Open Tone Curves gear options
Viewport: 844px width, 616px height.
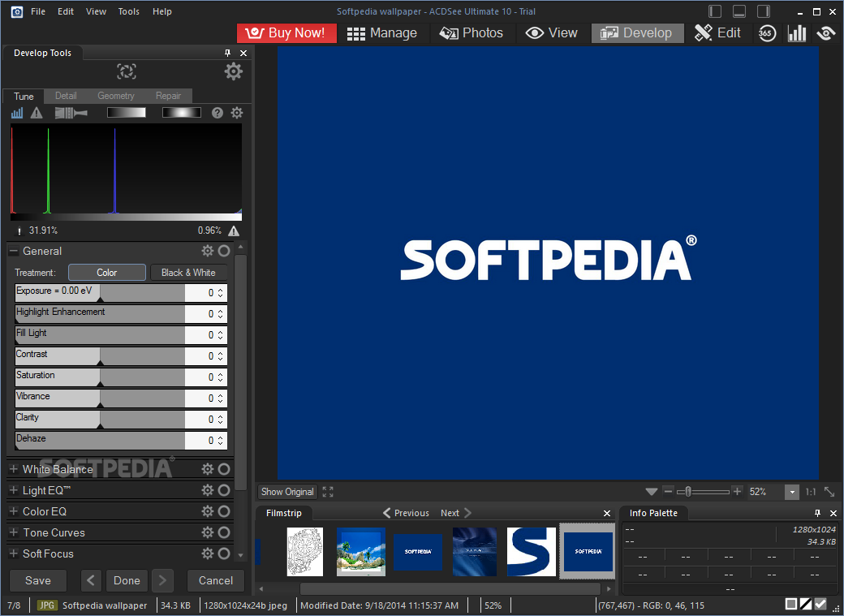click(x=207, y=532)
